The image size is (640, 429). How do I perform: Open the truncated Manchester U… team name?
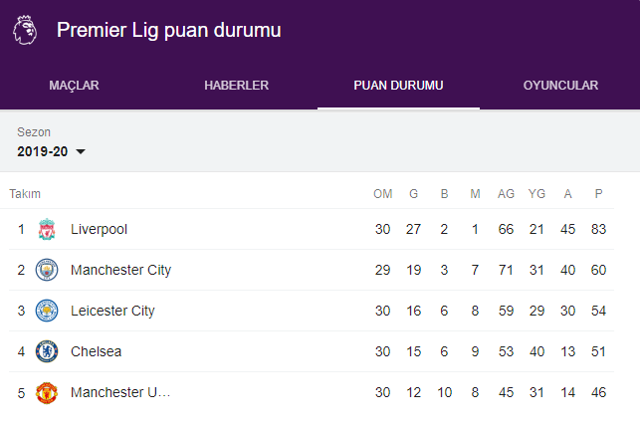click(121, 393)
